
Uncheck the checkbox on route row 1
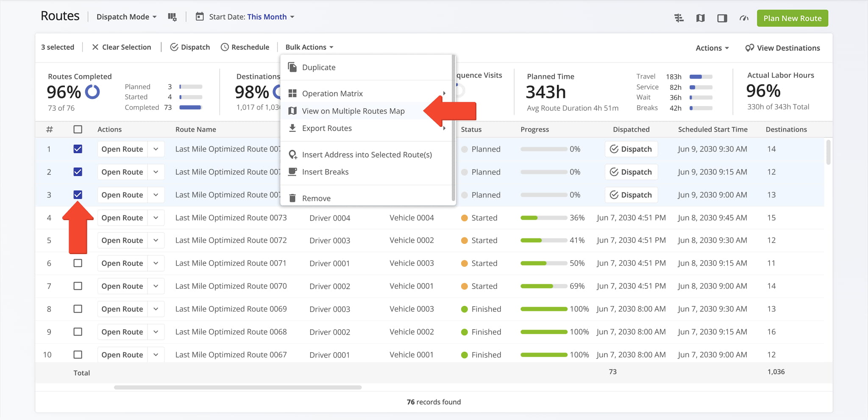pos(78,149)
